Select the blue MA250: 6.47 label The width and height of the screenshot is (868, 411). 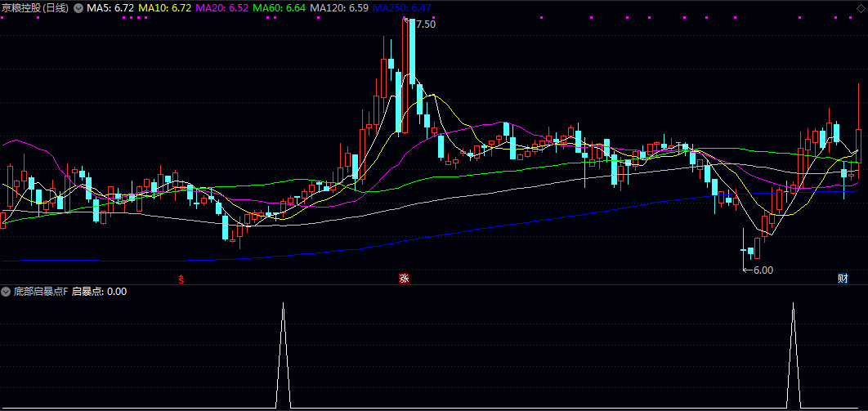pos(402,8)
